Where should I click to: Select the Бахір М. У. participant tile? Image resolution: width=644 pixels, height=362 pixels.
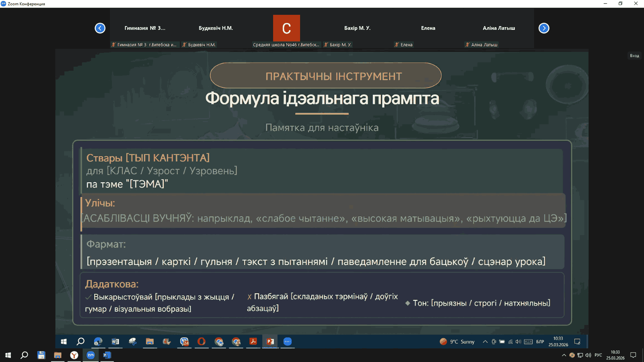[x=357, y=28]
